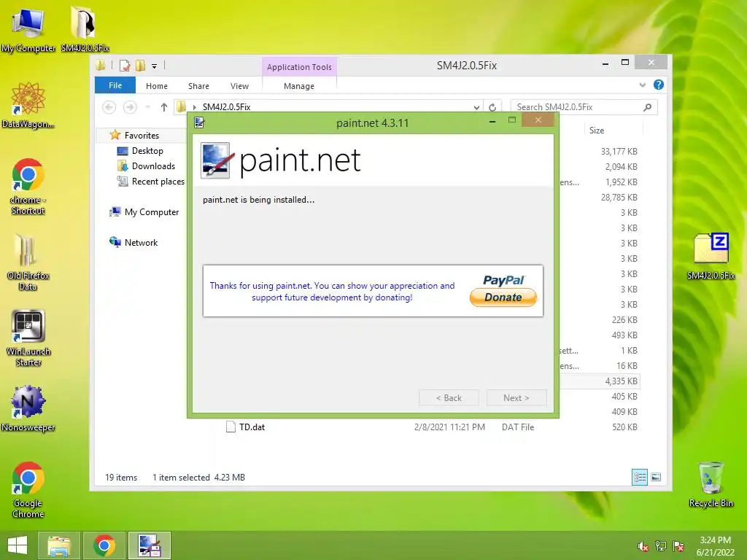The width and height of the screenshot is (747, 560).
Task: Open Manage ribbon tab
Action: click(x=299, y=86)
